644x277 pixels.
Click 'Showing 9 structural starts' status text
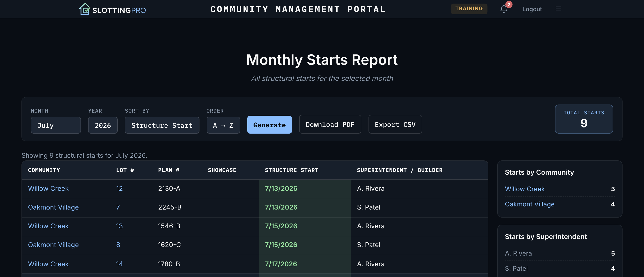pos(84,155)
